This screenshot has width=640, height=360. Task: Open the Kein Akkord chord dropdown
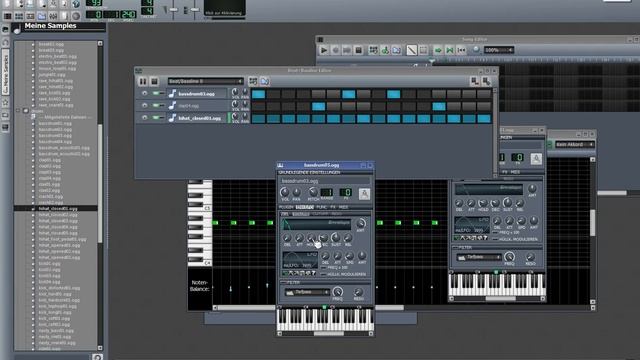(x=574, y=144)
